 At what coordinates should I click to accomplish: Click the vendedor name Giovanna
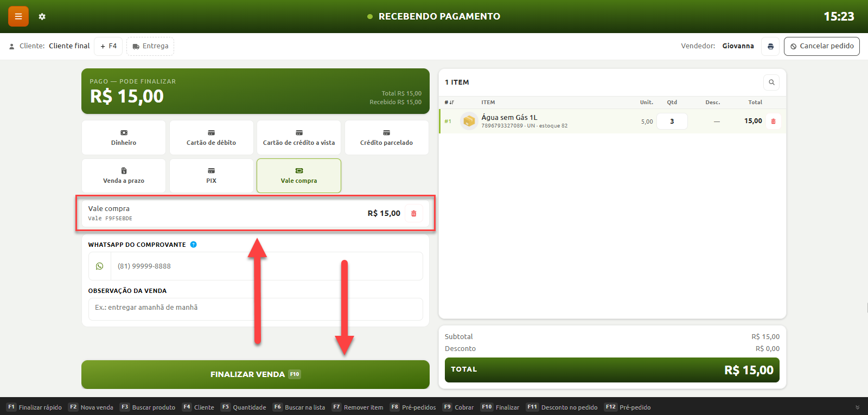click(738, 46)
